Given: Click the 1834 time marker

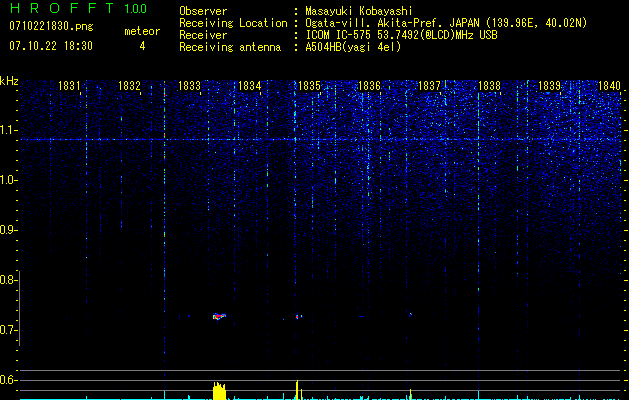Looking at the screenshot, I should click(250, 86).
